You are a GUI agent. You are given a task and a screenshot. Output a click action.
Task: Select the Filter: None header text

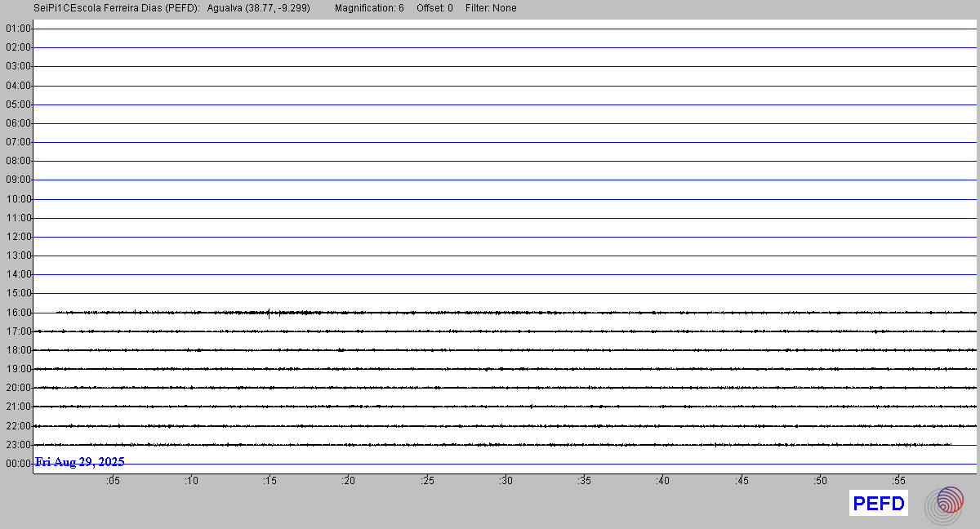(x=491, y=8)
